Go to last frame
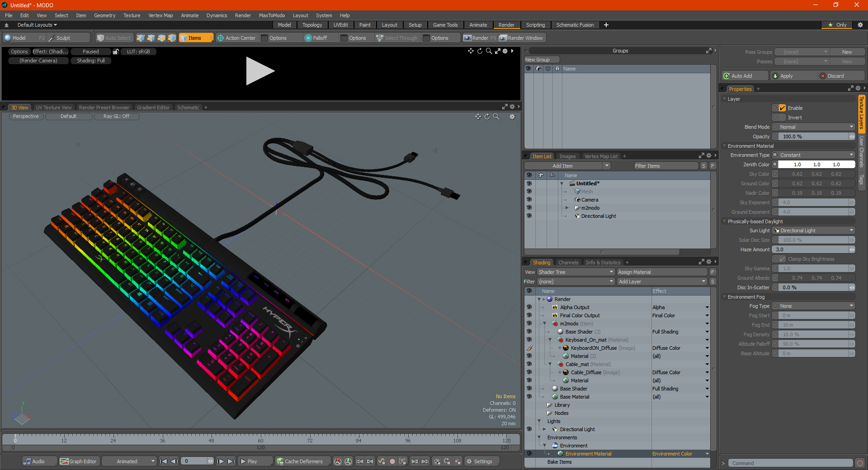This screenshot has height=470, width=868. [x=231, y=461]
